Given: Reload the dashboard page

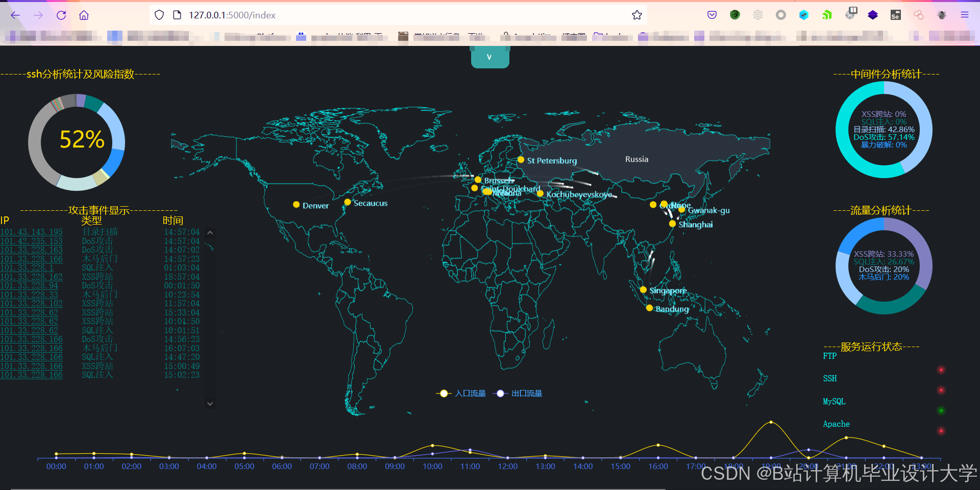Looking at the screenshot, I should 61,15.
